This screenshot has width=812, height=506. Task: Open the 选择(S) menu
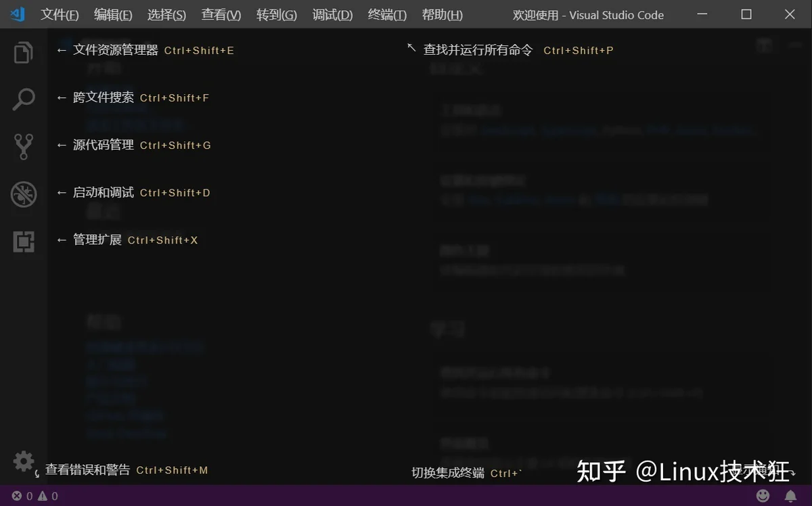point(166,15)
